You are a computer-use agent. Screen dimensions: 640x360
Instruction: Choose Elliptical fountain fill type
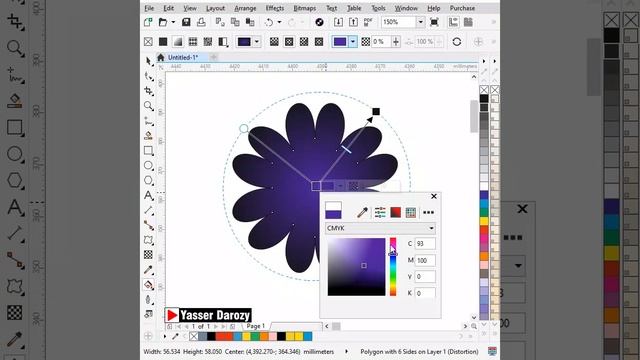(289, 42)
